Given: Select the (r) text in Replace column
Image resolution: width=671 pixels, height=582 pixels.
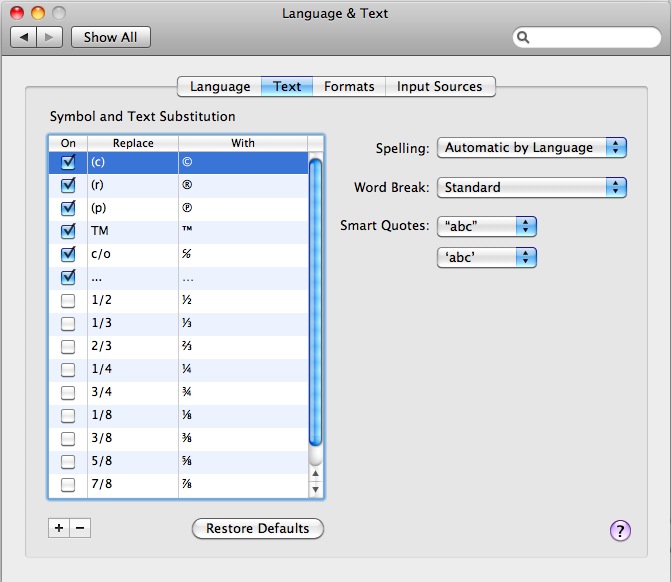Looking at the screenshot, I should point(97,185).
